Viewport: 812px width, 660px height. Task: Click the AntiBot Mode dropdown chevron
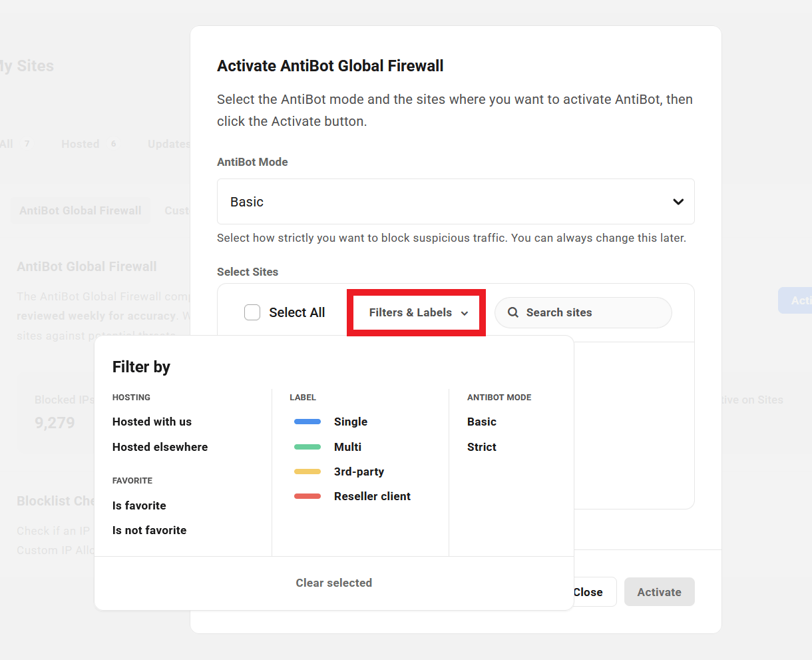678,202
